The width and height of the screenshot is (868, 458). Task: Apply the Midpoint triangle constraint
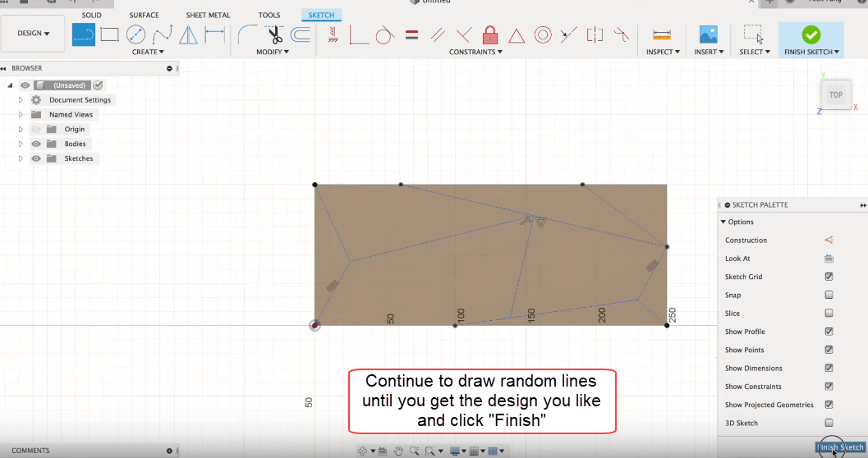click(x=517, y=36)
